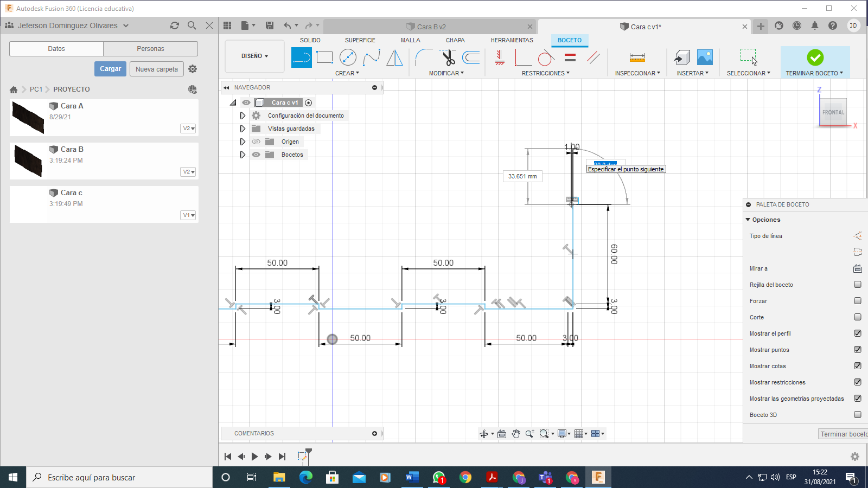The image size is (868, 488).
Task: Enable the 'Boceto 3D' checkbox
Action: click(858, 415)
